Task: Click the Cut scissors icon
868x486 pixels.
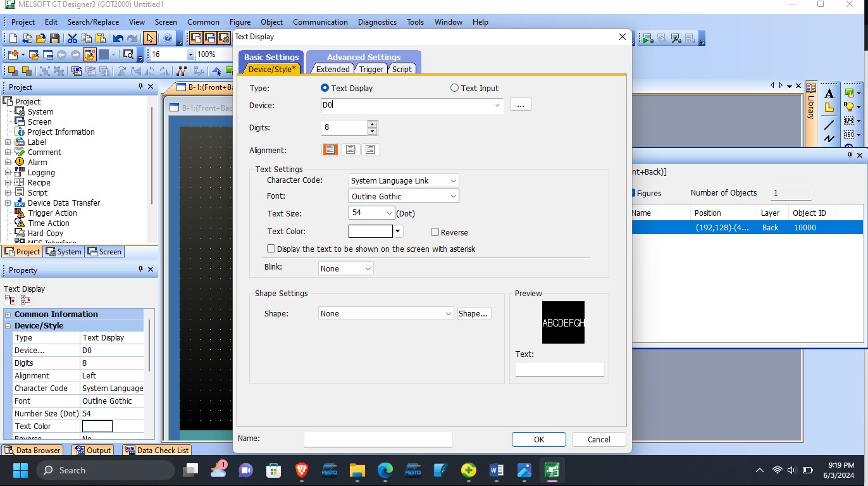Action: coord(73,39)
